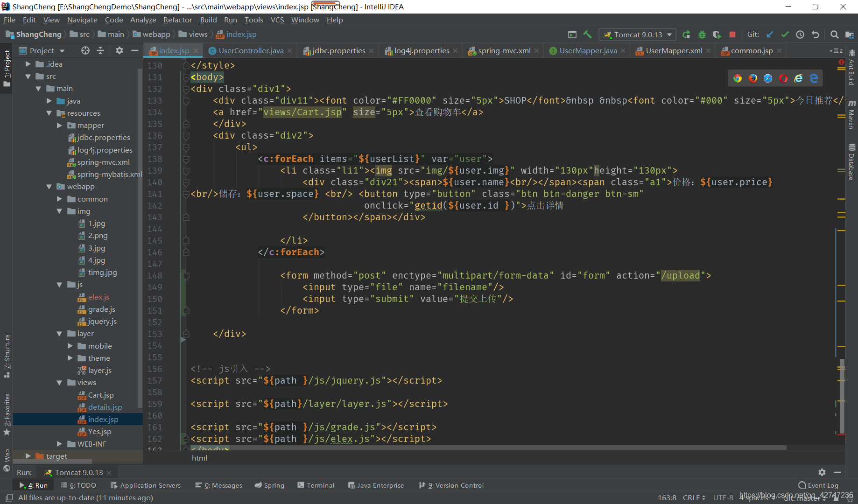Screen dimensions: 858x504
Task: Expand the mapper folder
Action: coord(59,125)
